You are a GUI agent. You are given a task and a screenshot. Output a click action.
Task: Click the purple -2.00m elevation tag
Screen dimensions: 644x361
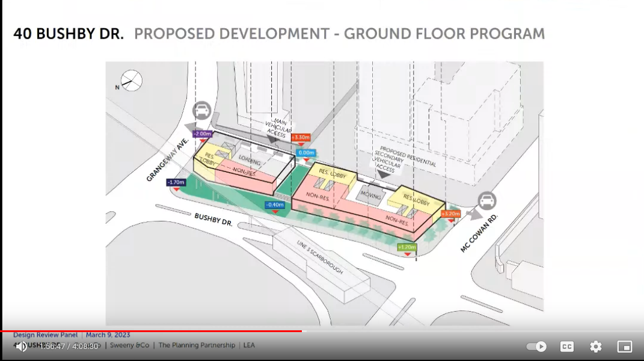(203, 134)
